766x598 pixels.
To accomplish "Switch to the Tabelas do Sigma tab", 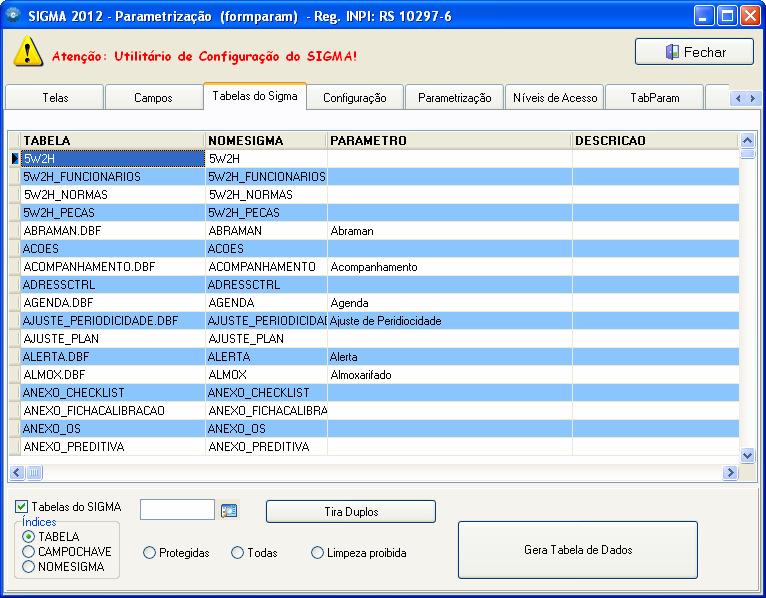I will (x=255, y=96).
